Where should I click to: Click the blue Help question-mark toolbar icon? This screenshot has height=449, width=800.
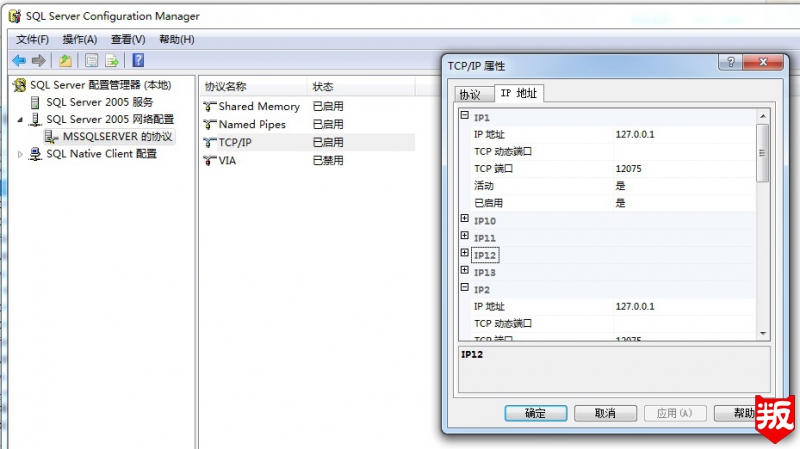pyautogui.click(x=138, y=60)
